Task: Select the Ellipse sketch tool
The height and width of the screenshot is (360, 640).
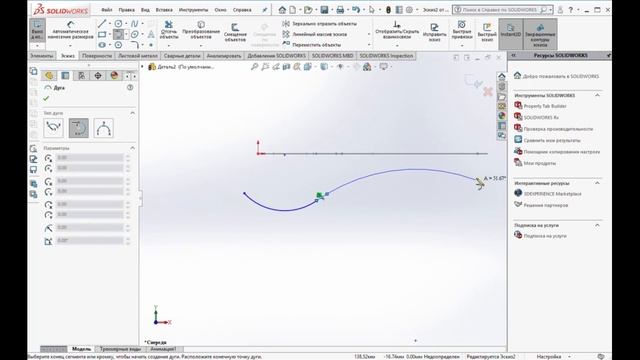Action: click(x=134, y=34)
